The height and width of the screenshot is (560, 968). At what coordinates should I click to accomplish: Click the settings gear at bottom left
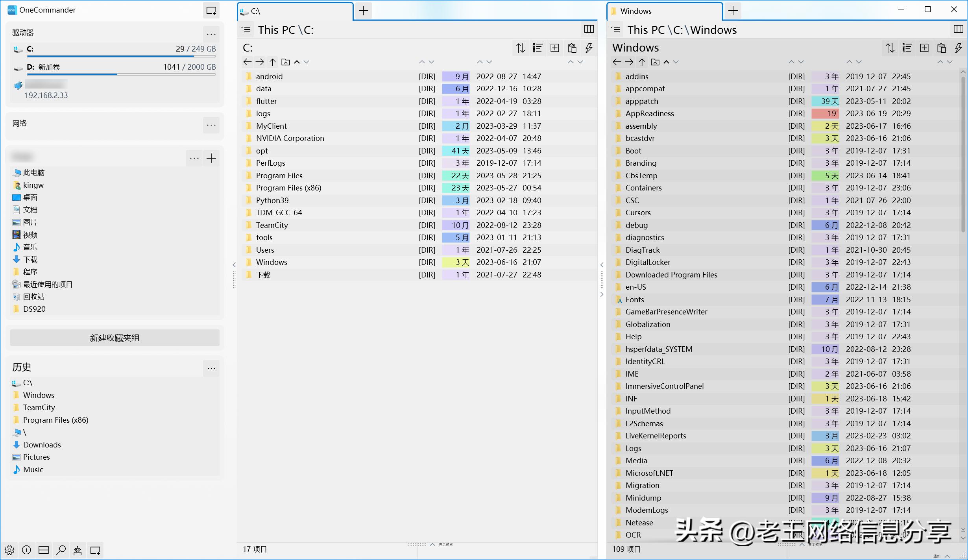point(9,550)
